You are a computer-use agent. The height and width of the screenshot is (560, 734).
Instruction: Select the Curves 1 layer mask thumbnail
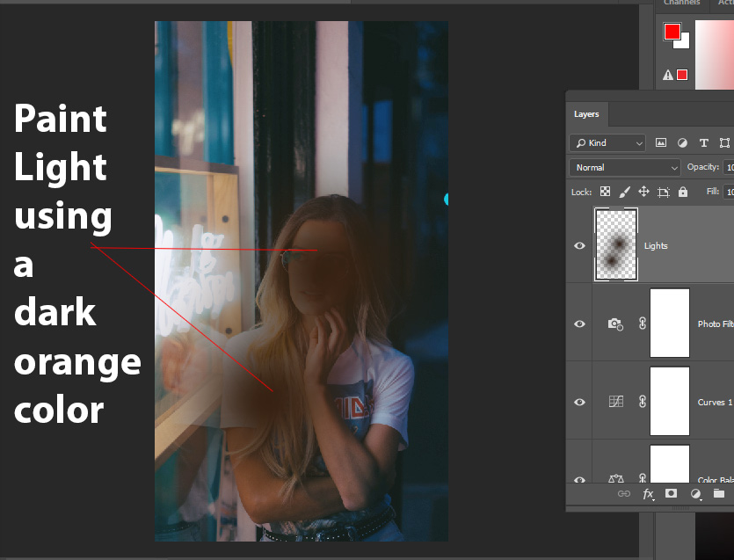tap(670, 401)
